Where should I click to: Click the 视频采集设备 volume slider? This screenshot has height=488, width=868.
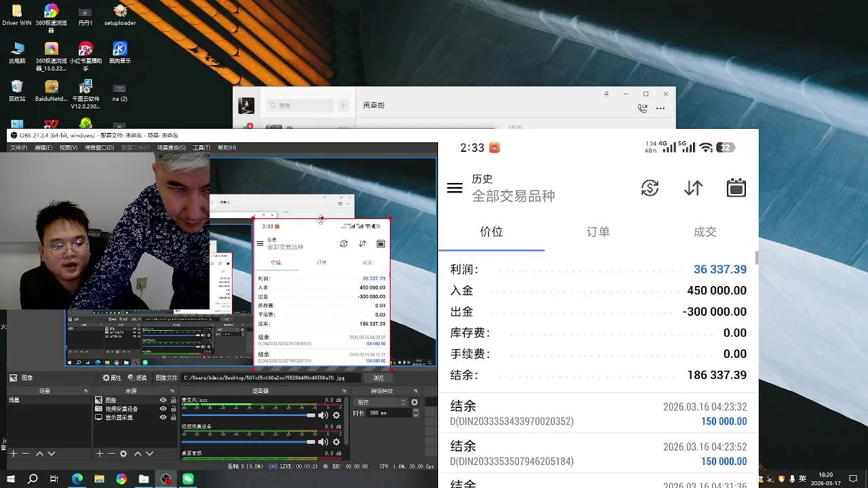tap(248, 442)
